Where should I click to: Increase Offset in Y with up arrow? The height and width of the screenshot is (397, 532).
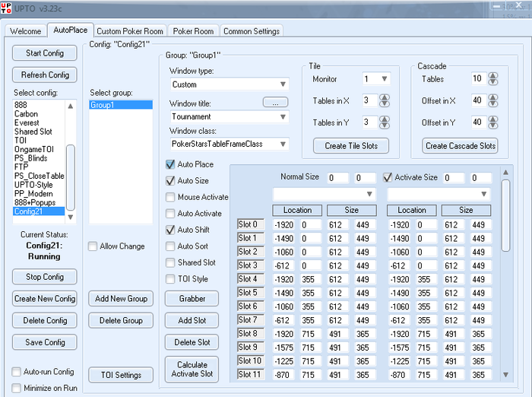click(493, 118)
